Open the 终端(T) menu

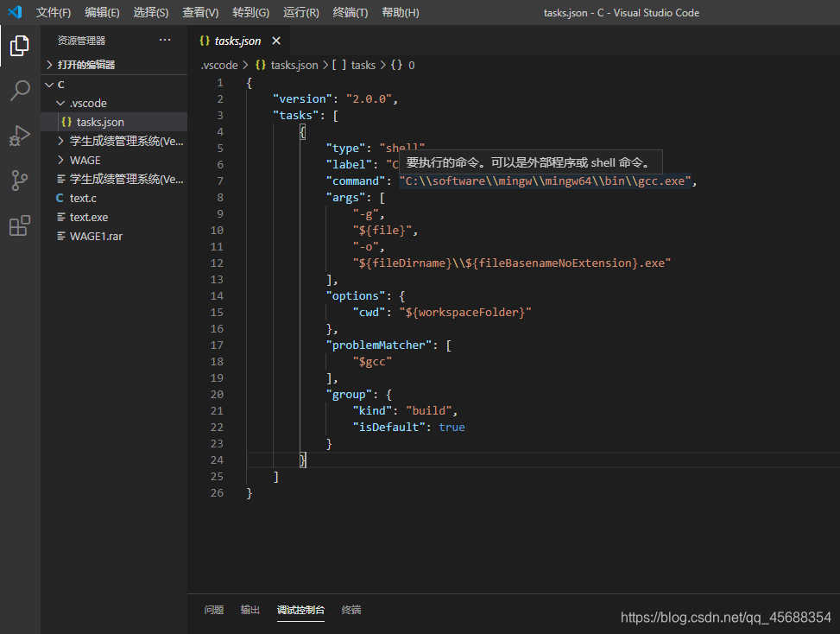click(351, 12)
